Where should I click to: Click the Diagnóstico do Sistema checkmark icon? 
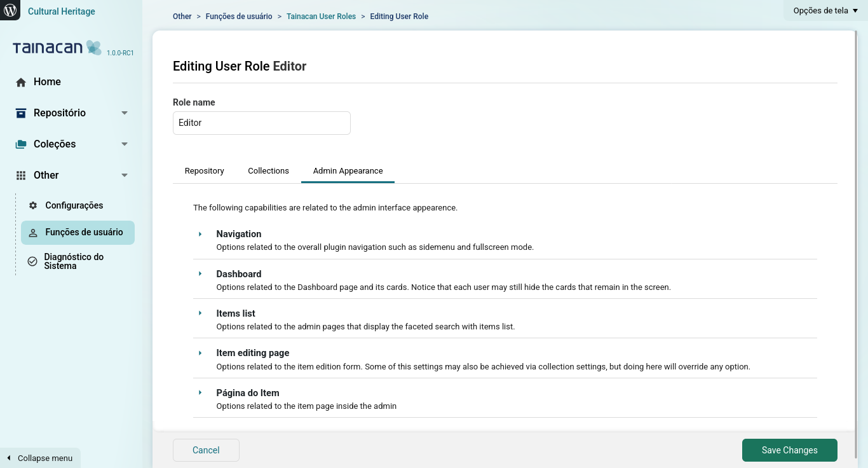pos(32,261)
